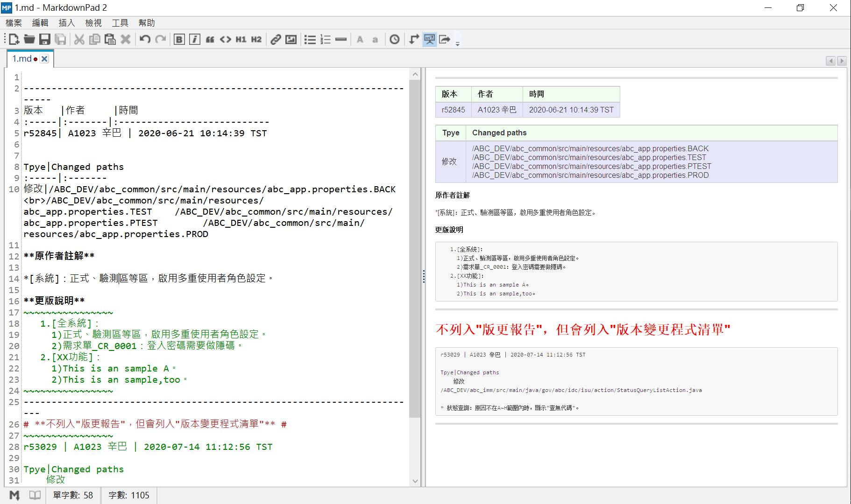Click preview path ending properties.PROD
The width and height of the screenshot is (851, 504).
point(590,175)
